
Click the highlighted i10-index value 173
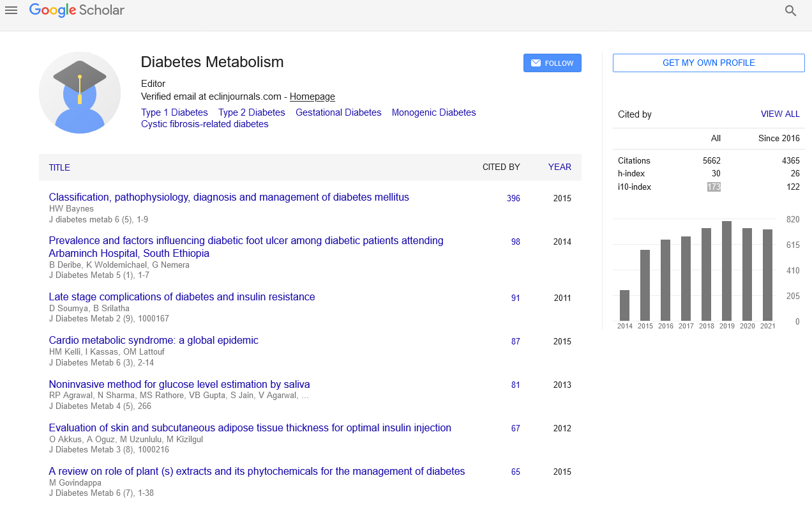713,187
